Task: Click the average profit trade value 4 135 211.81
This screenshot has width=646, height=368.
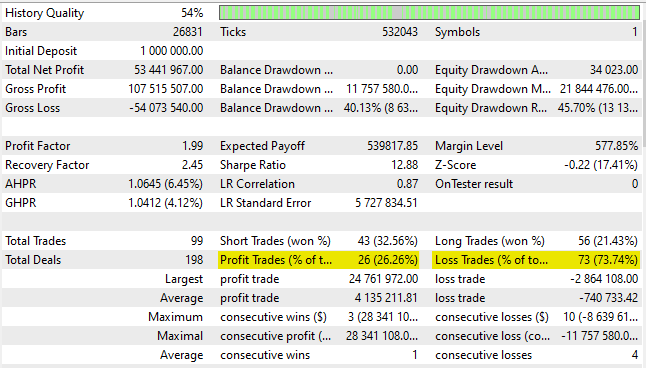Action: pyautogui.click(x=386, y=297)
